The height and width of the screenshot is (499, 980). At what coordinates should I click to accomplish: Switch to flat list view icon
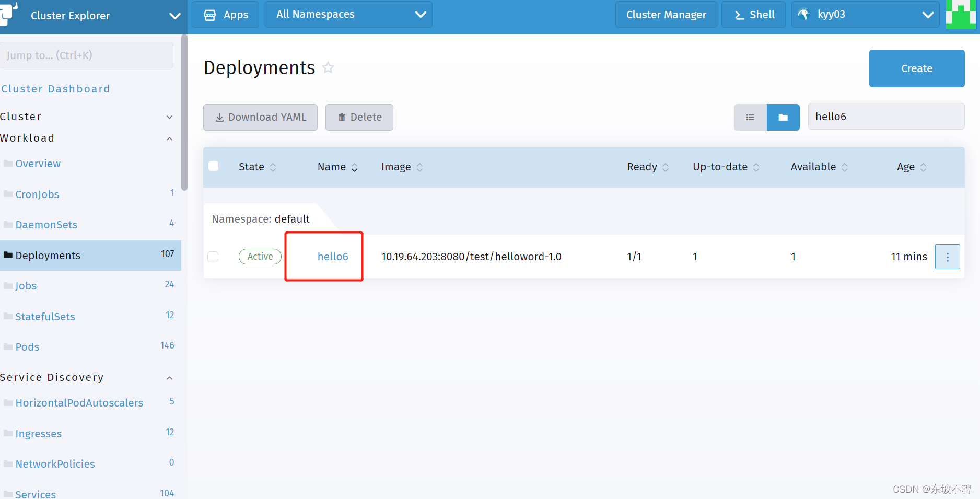pos(750,117)
